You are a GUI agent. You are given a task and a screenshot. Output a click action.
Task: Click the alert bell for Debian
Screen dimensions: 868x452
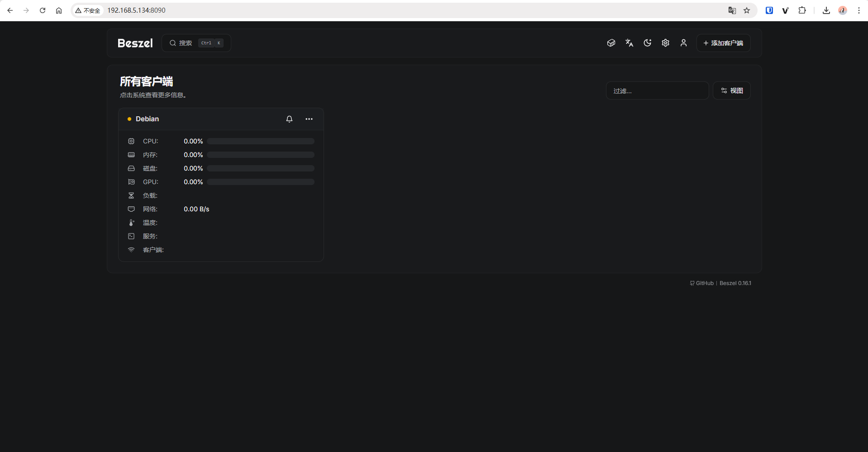[x=289, y=119]
